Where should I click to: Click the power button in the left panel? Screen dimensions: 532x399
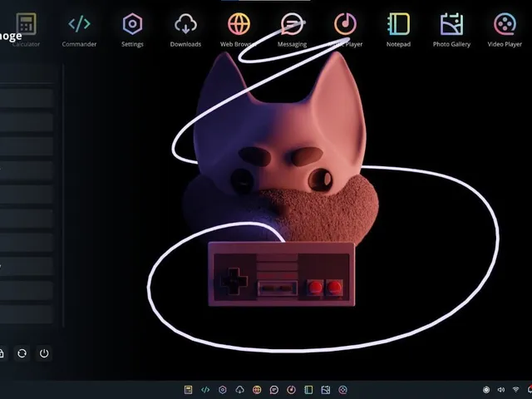click(x=44, y=353)
